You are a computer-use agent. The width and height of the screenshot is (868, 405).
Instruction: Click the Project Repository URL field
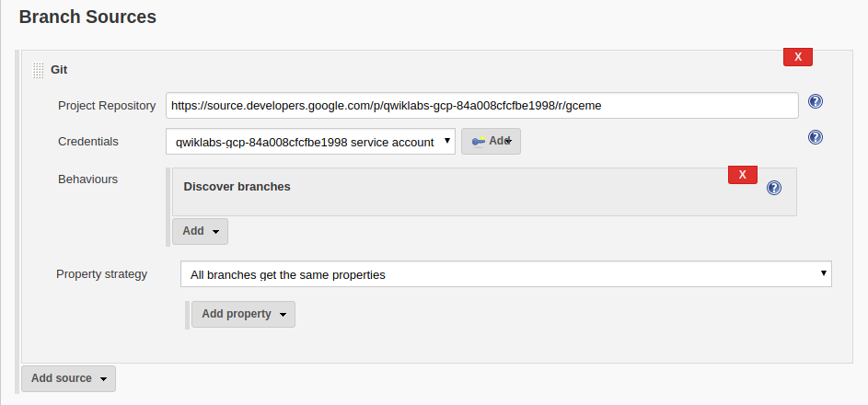tap(482, 105)
